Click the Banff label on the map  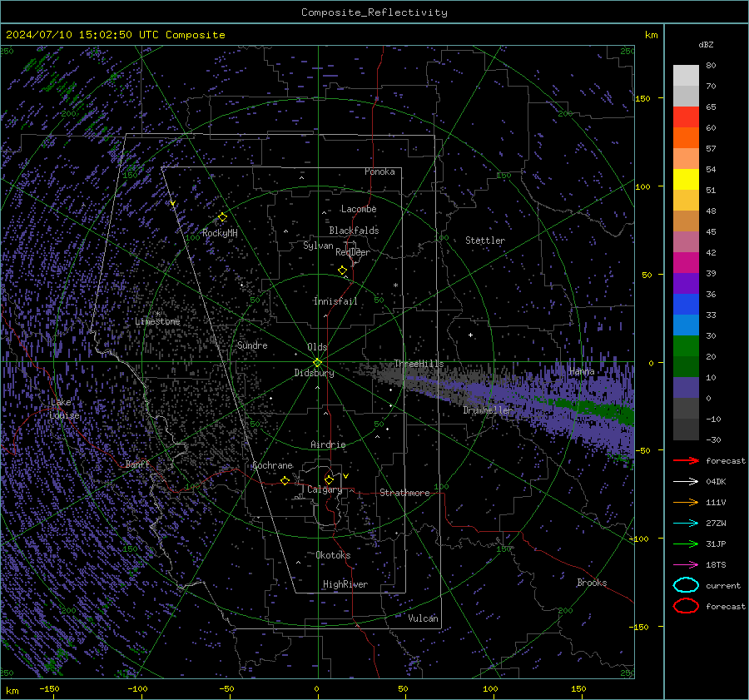[x=137, y=464]
